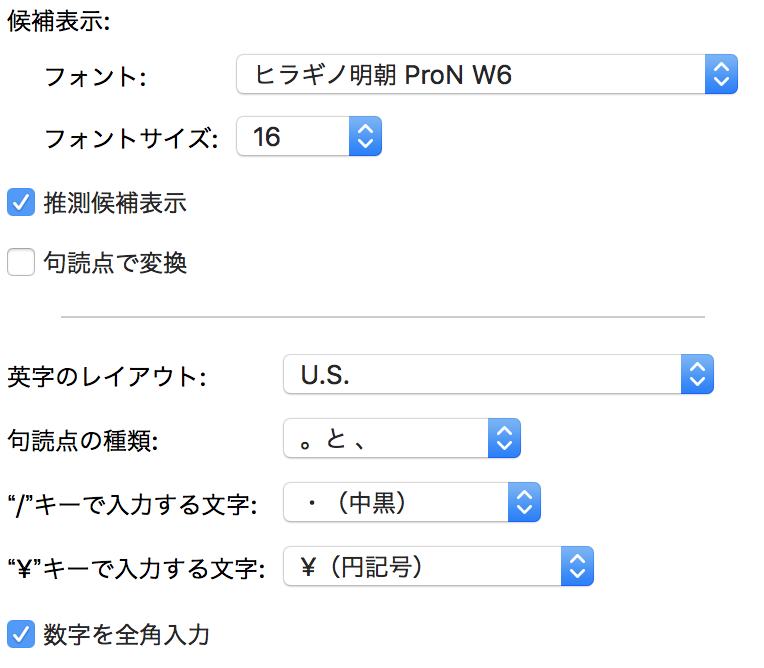
Task: Enable the 句読点で変換 checkbox
Action: pos(21,263)
